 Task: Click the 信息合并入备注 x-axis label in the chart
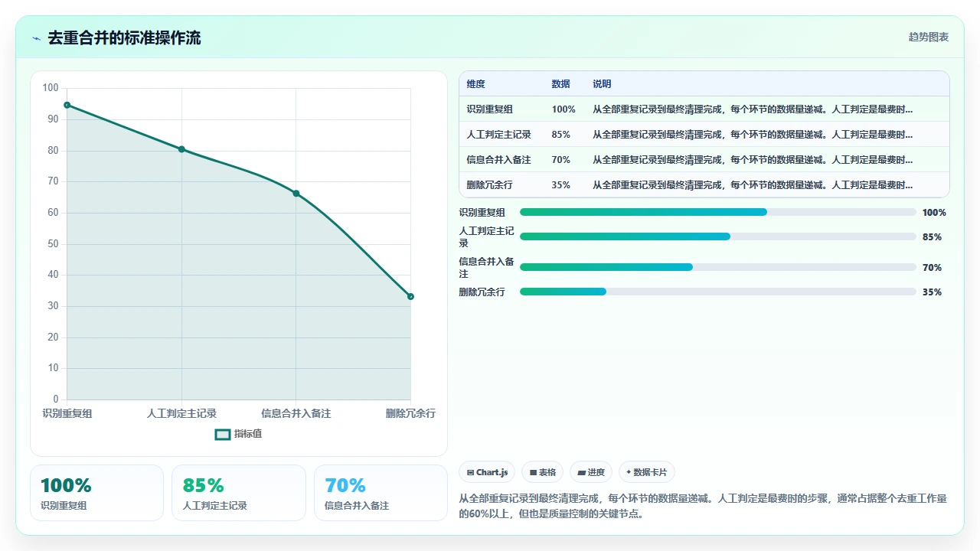click(x=296, y=413)
